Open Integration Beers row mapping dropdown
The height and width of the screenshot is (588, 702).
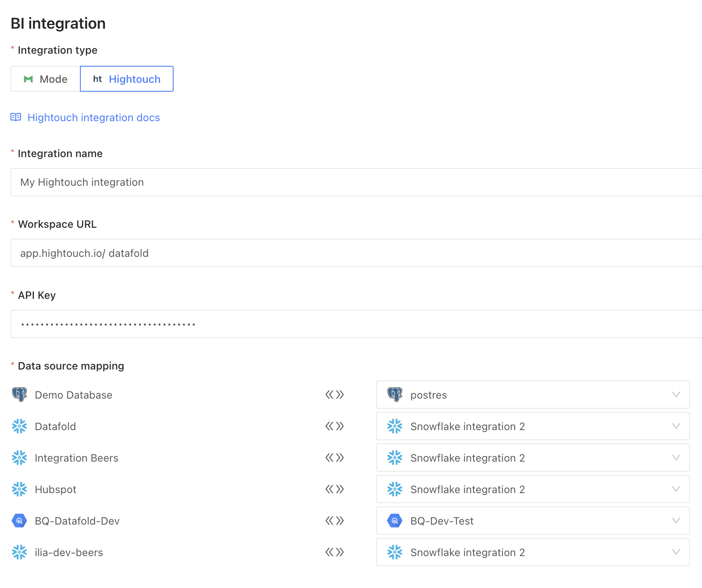[x=533, y=458]
